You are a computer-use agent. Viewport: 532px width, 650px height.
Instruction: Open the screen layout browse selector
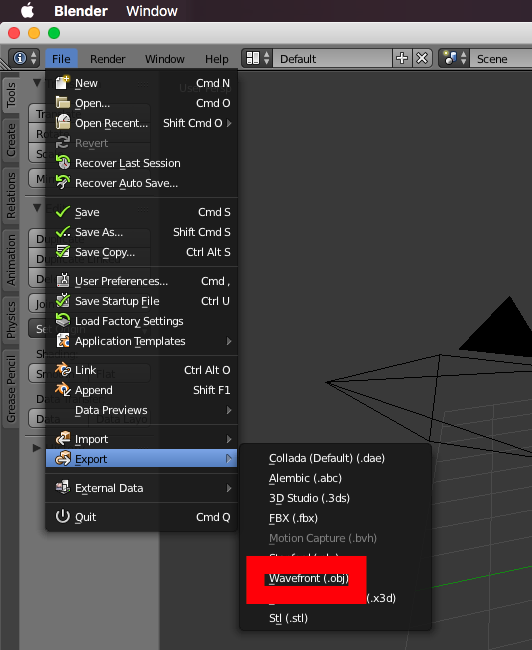click(257, 58)
